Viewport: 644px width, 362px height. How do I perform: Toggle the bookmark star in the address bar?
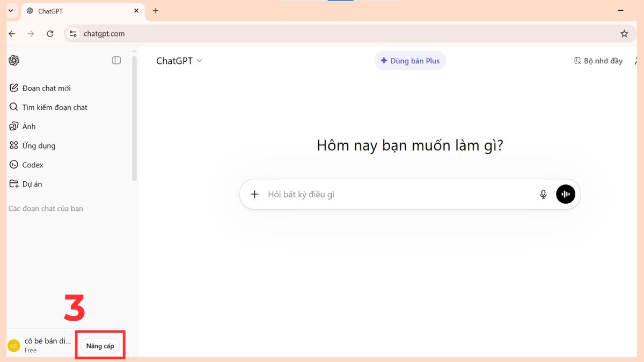624,33
